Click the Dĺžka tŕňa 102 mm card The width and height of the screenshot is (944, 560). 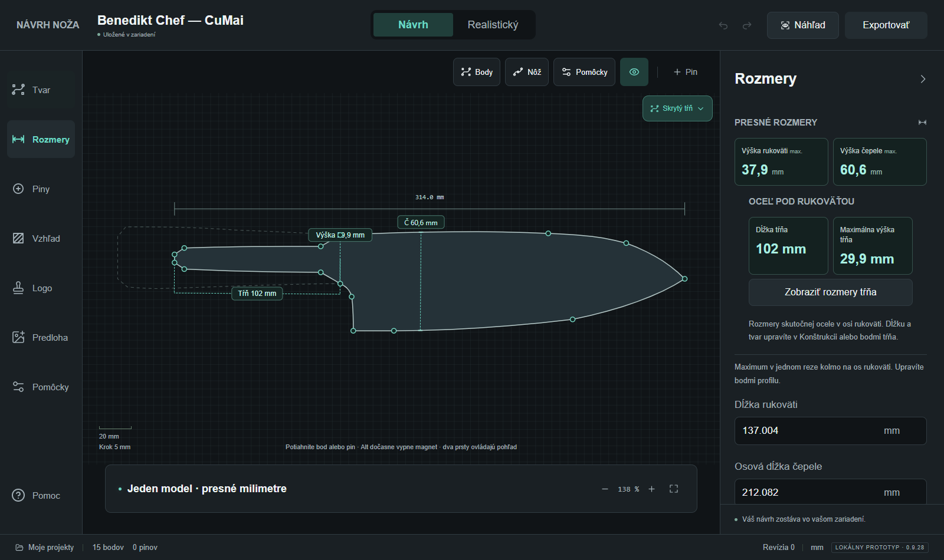788,246
